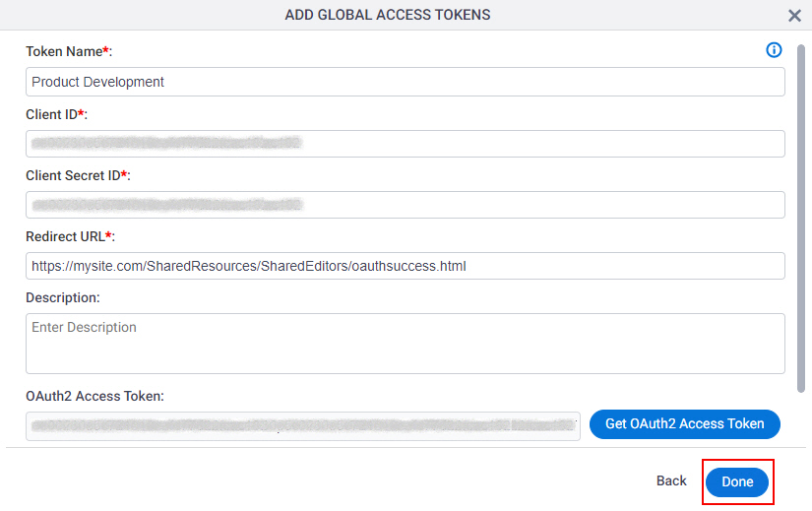This screenshot has width=812, height=511.
Task: Select the Client Secret ID input field
Action: coord(405,205)
